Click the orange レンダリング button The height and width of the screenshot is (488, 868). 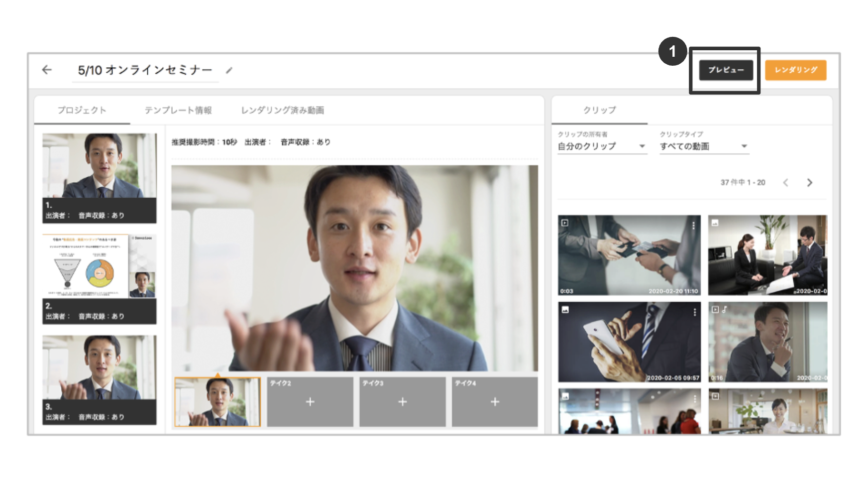pos(795,70)
